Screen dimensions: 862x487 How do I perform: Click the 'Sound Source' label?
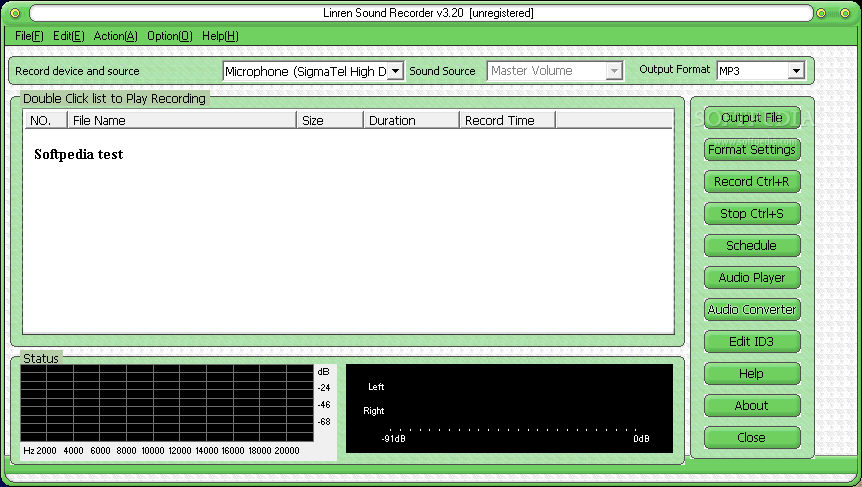[443, 71]
